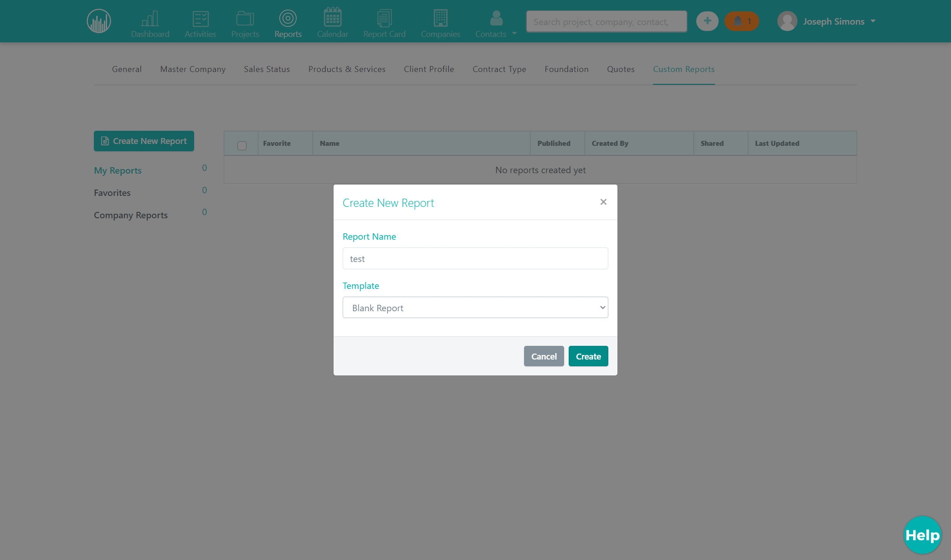Open the Companies building icon
This screenshot has height=560, width=951.
(441, 18)
